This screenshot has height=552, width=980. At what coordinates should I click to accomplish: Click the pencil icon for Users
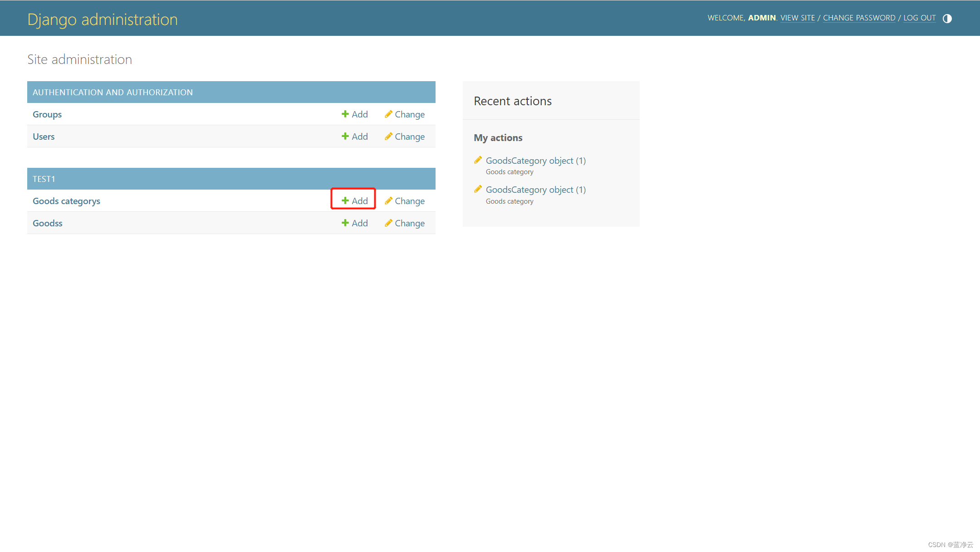388,136
